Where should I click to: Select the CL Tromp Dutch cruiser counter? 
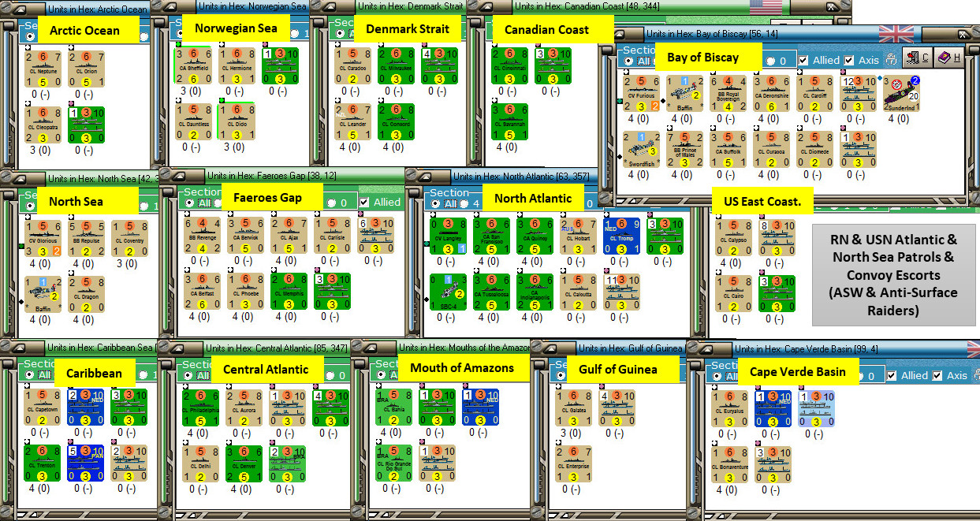[622, 236]
